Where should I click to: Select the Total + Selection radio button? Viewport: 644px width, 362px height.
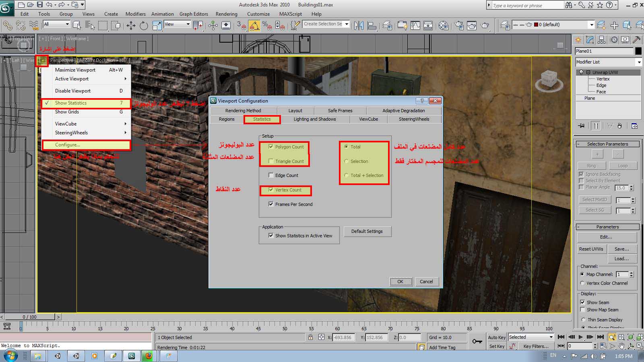click(346, 175)
